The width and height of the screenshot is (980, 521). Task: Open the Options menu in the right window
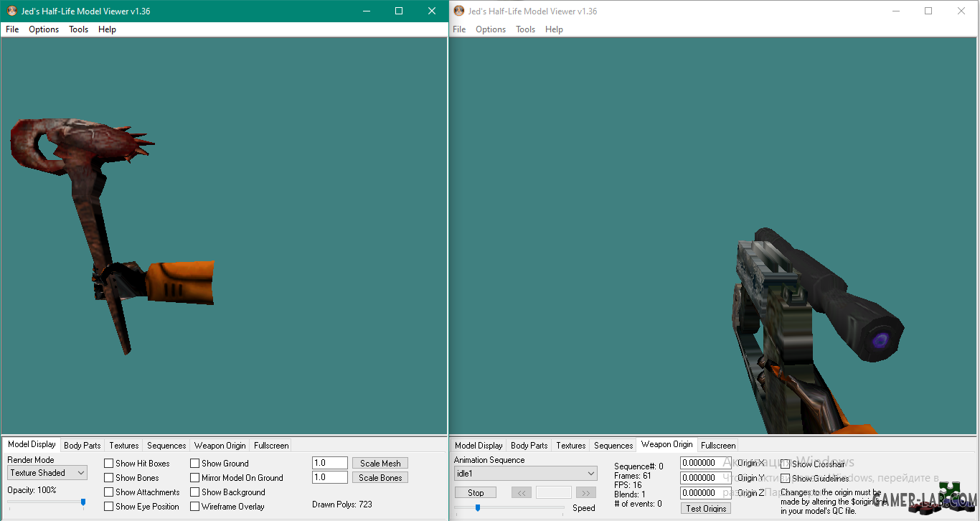[x=491, y=29]
